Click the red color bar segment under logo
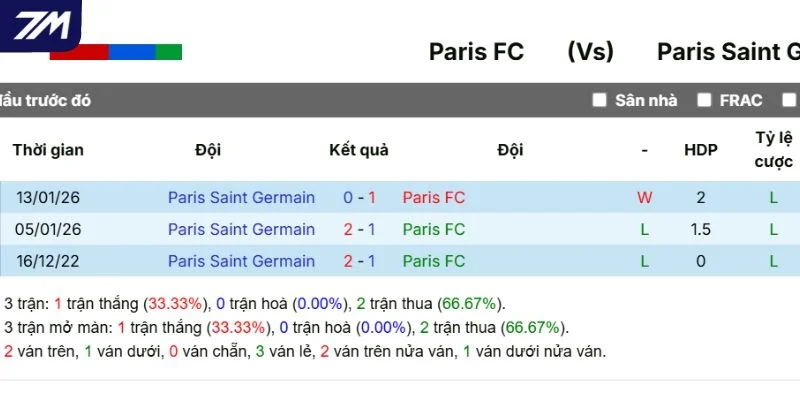Image resolution: width=800 pixels, height=400 pixels. 79,52
